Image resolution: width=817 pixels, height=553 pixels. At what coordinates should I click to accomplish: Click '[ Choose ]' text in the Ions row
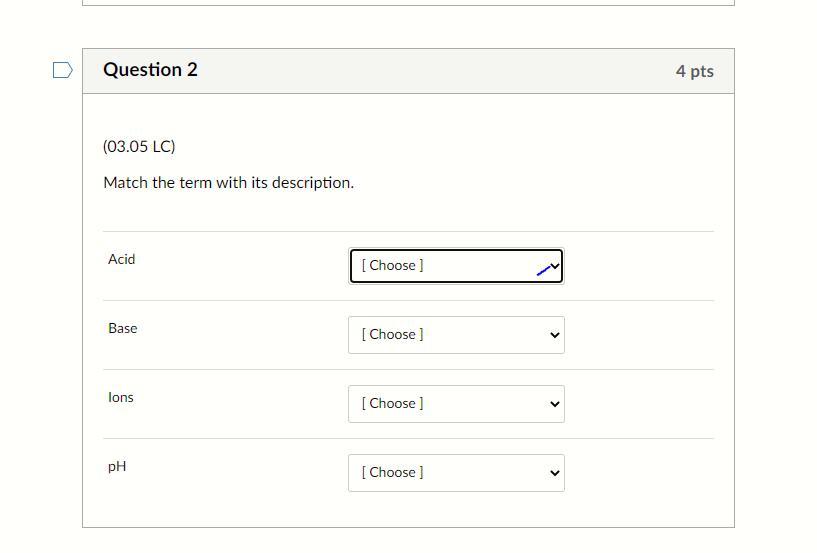coord(392,403)
